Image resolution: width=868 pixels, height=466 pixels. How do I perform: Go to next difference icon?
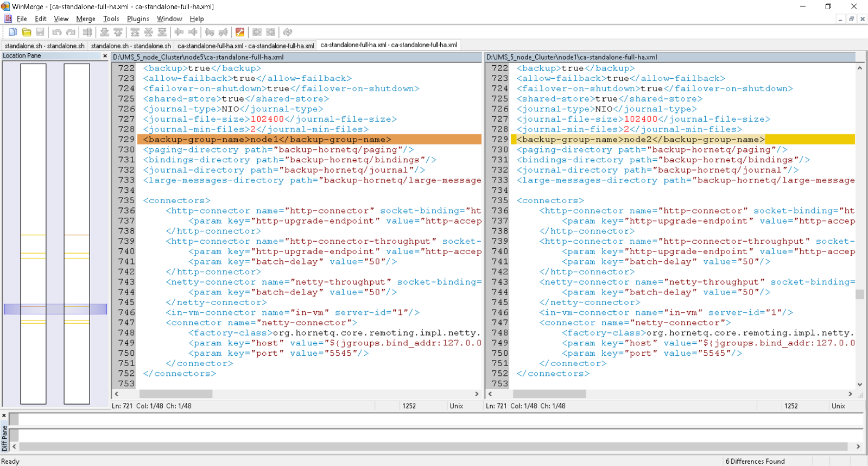[x=104, y=32]
